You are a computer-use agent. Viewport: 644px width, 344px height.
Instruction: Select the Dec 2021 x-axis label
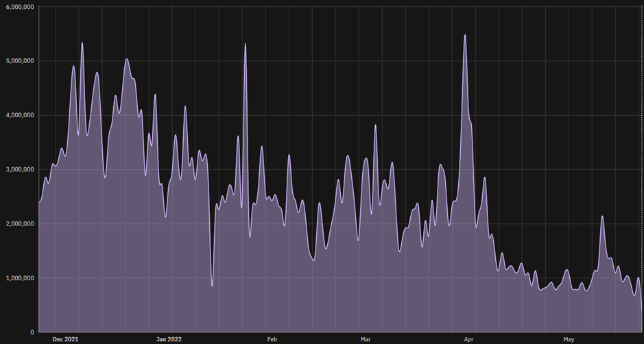coord(65,339)
